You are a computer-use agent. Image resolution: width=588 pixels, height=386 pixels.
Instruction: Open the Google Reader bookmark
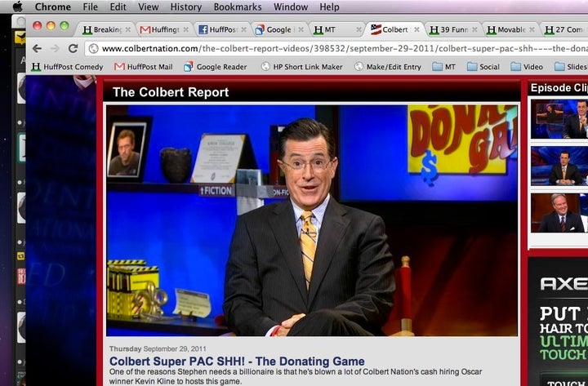coord(216,67)
